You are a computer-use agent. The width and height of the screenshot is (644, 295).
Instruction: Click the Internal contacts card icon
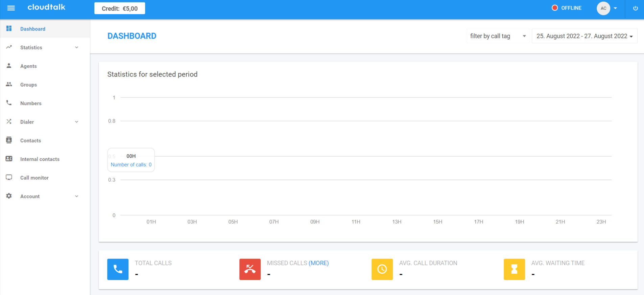coord(9,159)
